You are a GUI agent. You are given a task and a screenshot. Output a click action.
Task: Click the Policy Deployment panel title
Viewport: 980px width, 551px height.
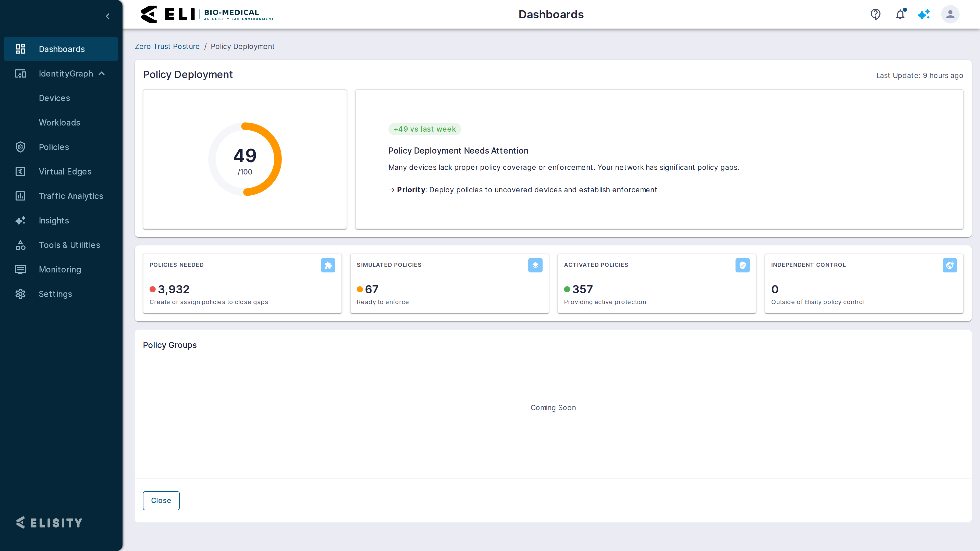[x=188, y=74]
